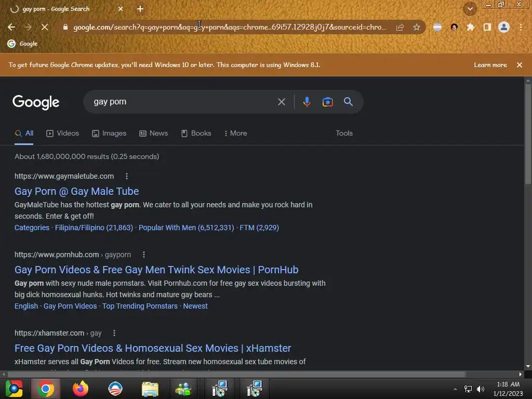The width and height of the screenshot is (532, 399).
Task: Open Google Chrome in taskbar
Action: click(46, 389)
